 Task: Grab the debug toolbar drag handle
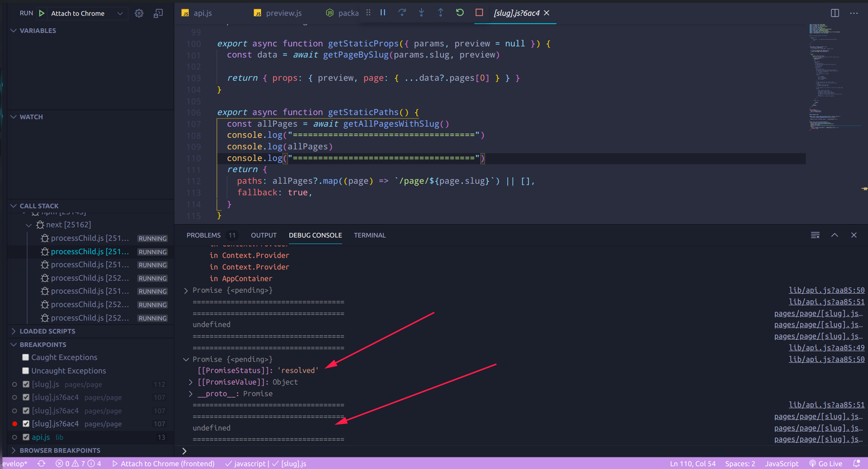click(368, 13)
